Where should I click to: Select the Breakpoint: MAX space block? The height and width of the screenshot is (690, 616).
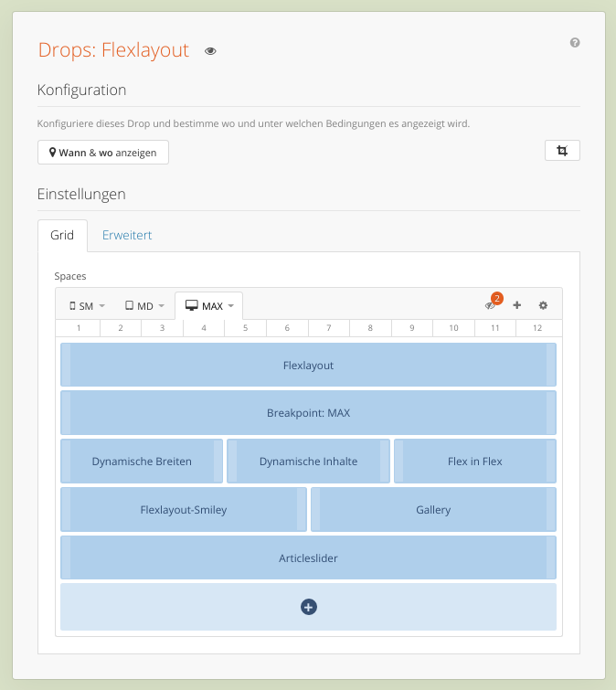(308, 413)
